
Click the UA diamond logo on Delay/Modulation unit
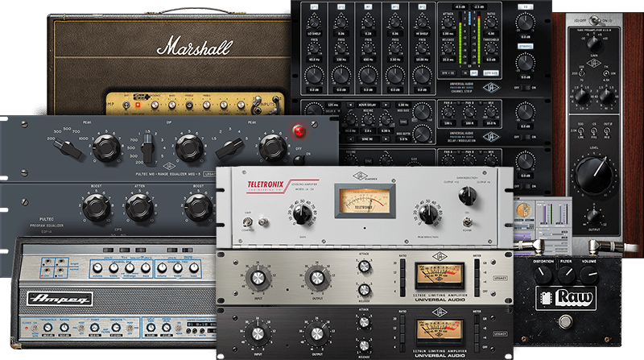(491, 136)
